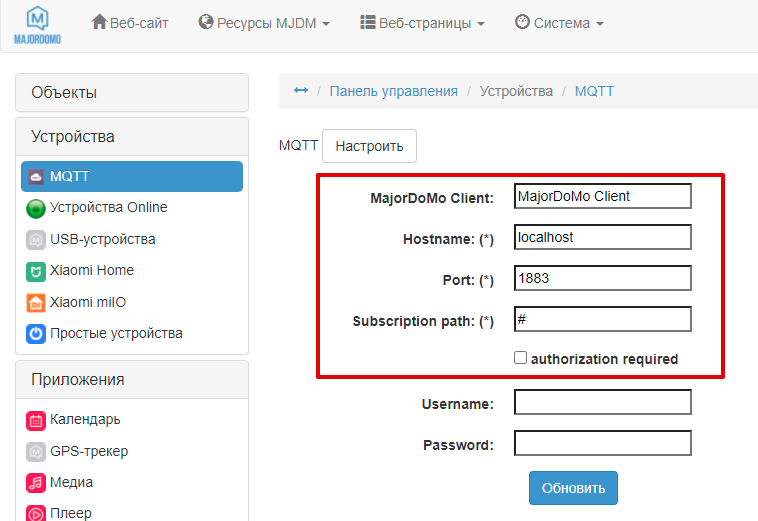Expand the Ресурсы MJDM dropdown menu

click(x=264, y=22)
